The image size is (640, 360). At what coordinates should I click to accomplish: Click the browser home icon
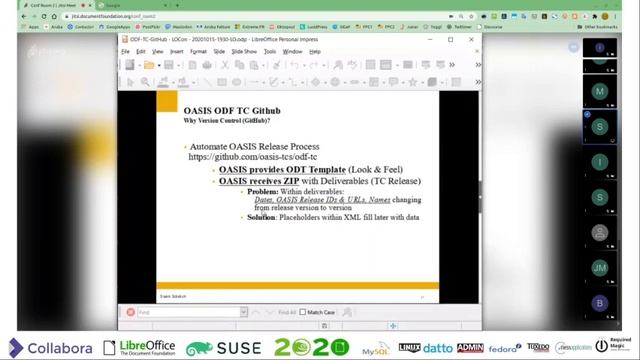(54, 16)
